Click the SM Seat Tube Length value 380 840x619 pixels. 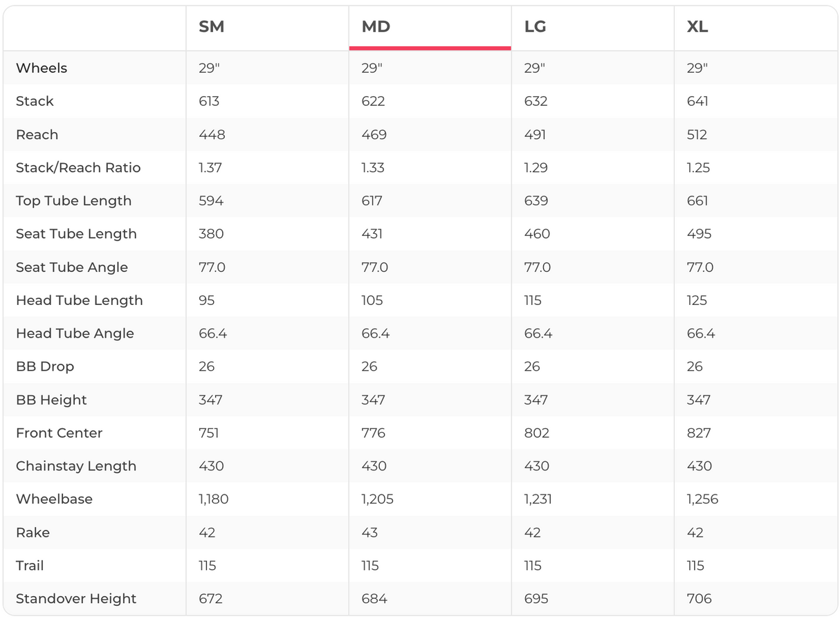pyautogui.click(x=211, y=234)
